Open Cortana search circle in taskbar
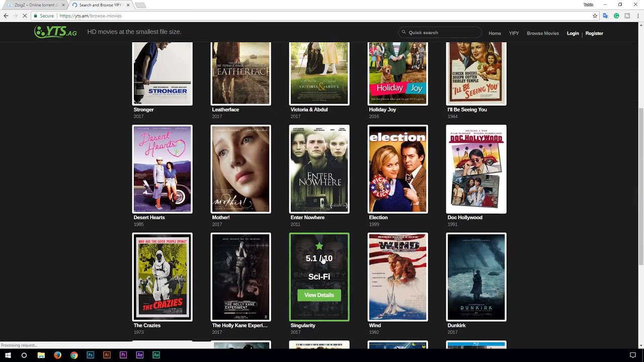Viewport: 644px width, 362px height. [24, 355]
